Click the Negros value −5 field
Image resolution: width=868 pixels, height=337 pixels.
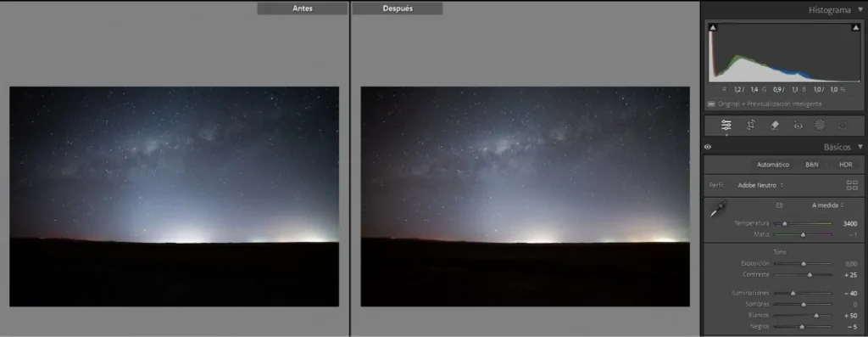click(x=853, y=327)
